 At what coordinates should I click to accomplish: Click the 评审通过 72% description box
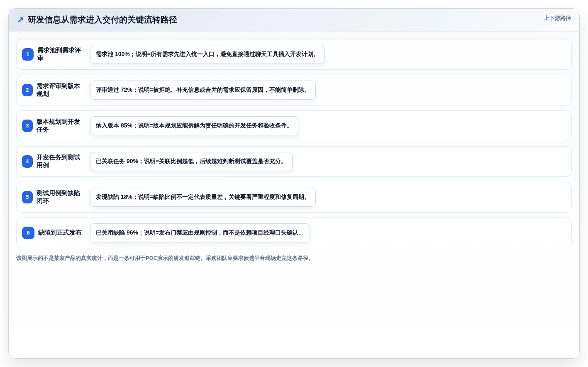(x=203, y=90)
